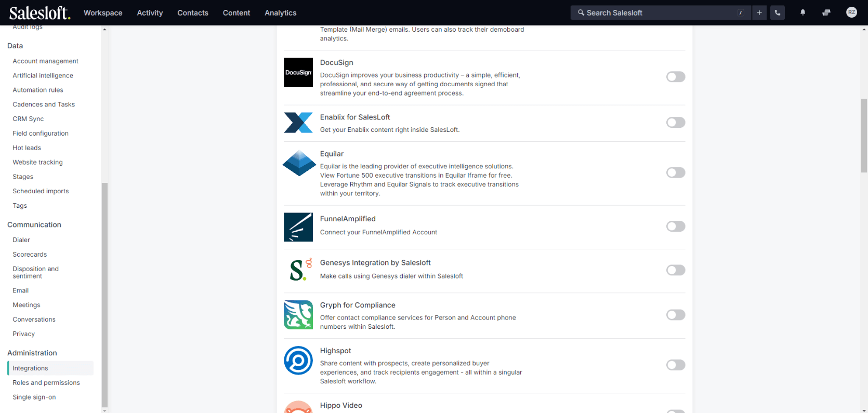868x413 pixels.
Task: Click the sidebar scrollbar thumb
Action: 104,295
